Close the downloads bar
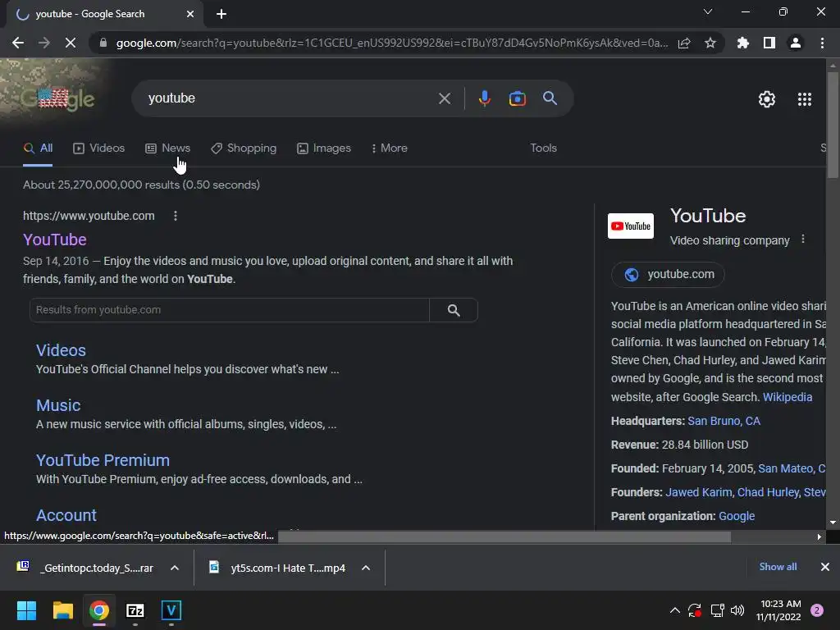Image resolution: width=840 pixels, height=630 pixels. (825, 567)
